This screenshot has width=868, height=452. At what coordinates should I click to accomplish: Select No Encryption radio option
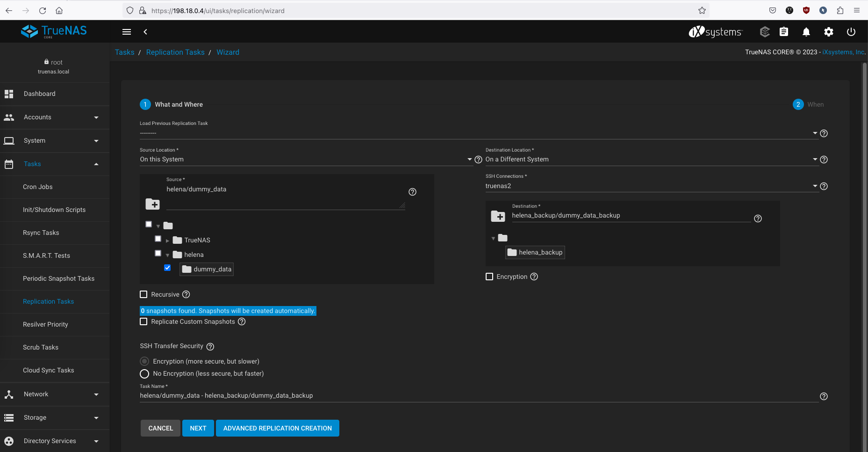(x=144, y=374)
